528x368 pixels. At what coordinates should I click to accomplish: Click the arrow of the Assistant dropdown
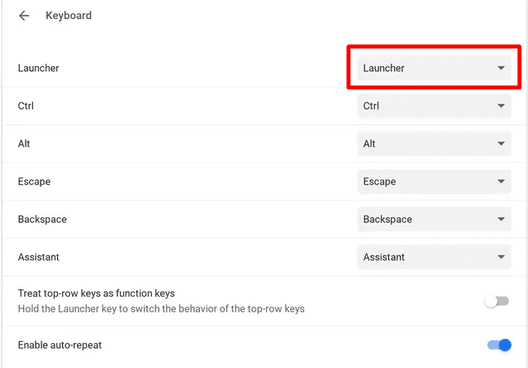(501, 257)
